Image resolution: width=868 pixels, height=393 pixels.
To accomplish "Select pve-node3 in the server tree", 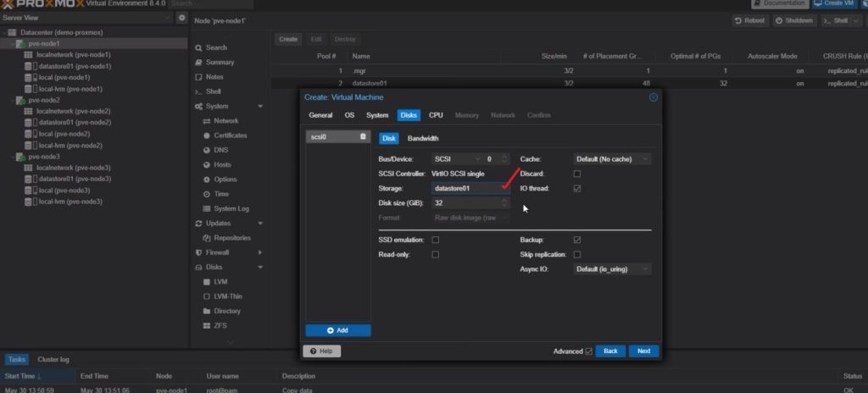I will (44, 157).
